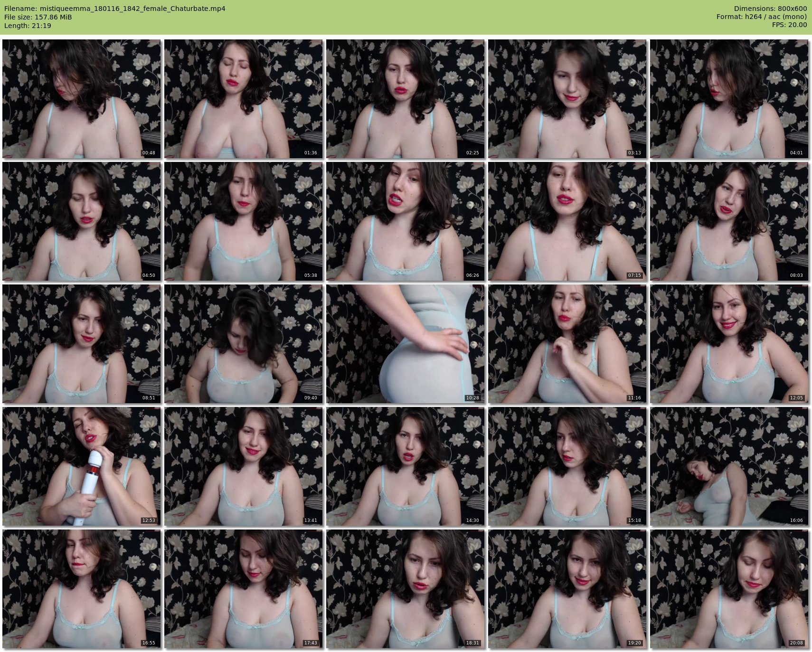Click the frame marked 12:53

click(82, 466)
